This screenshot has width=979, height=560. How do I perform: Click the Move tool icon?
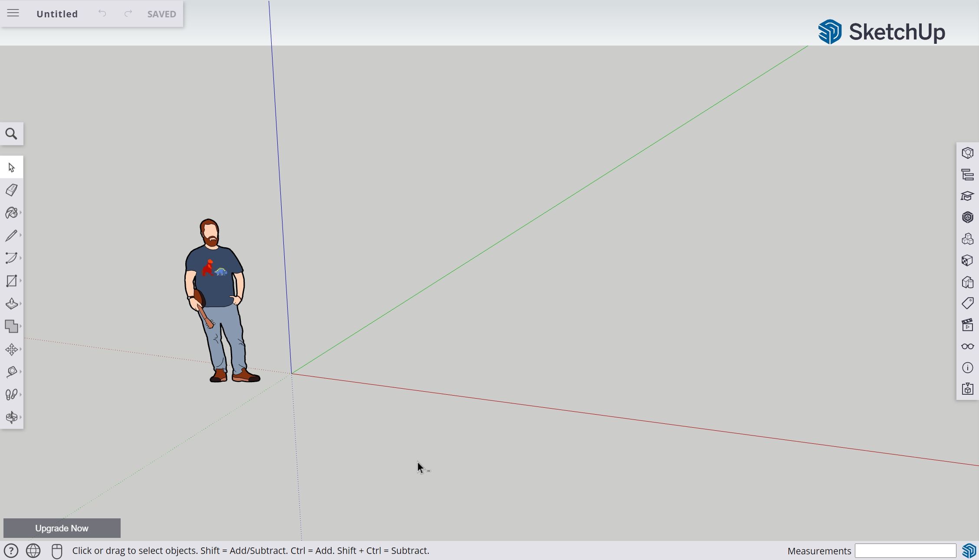(x=11, y=348)
